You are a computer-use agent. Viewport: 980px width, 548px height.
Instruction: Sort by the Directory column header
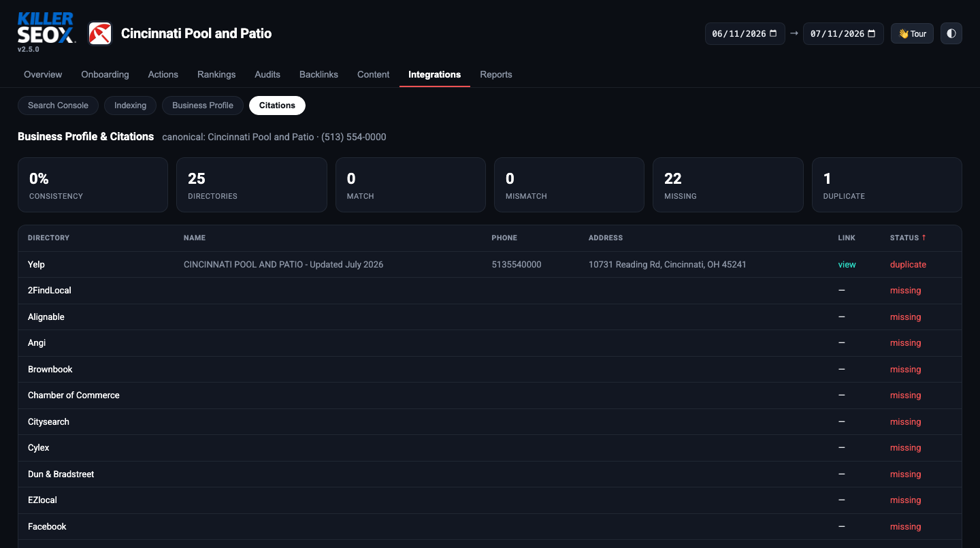coord(49,238)
